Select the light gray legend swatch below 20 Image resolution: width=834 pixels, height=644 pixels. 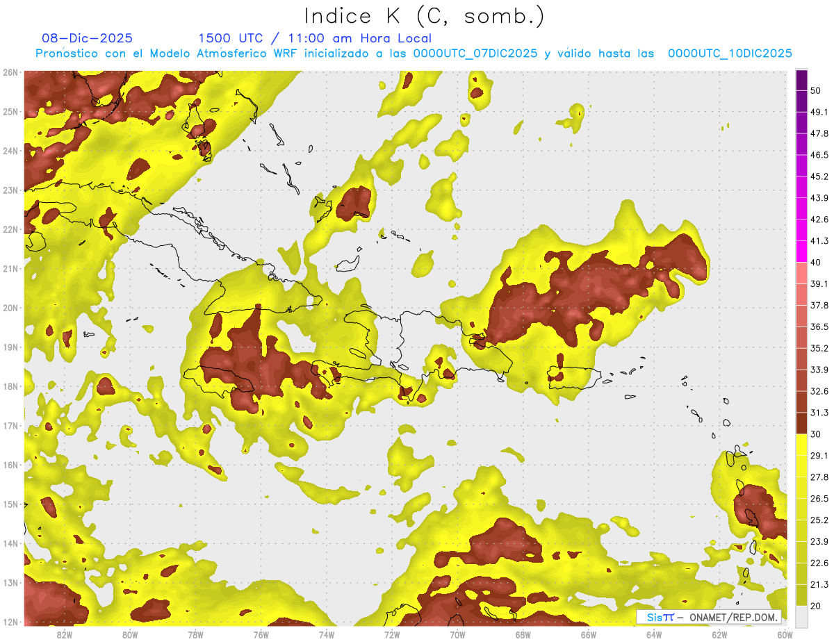(x=801, y=616)
